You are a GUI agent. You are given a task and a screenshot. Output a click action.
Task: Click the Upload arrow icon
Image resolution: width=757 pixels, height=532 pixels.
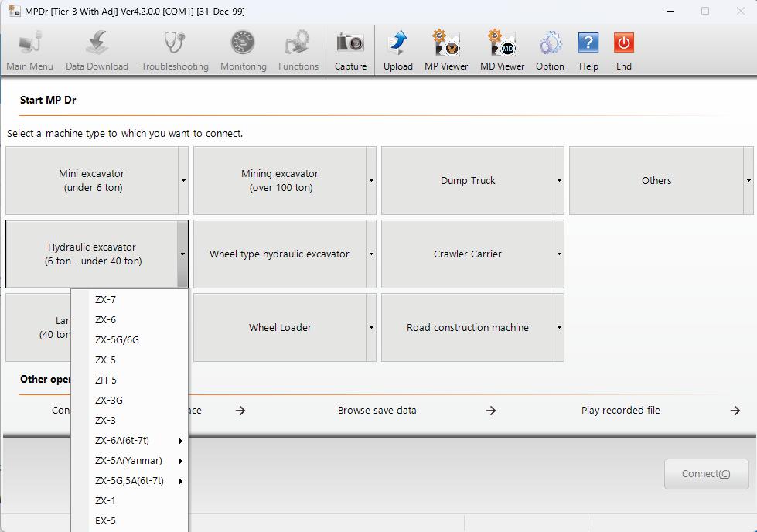397,50
